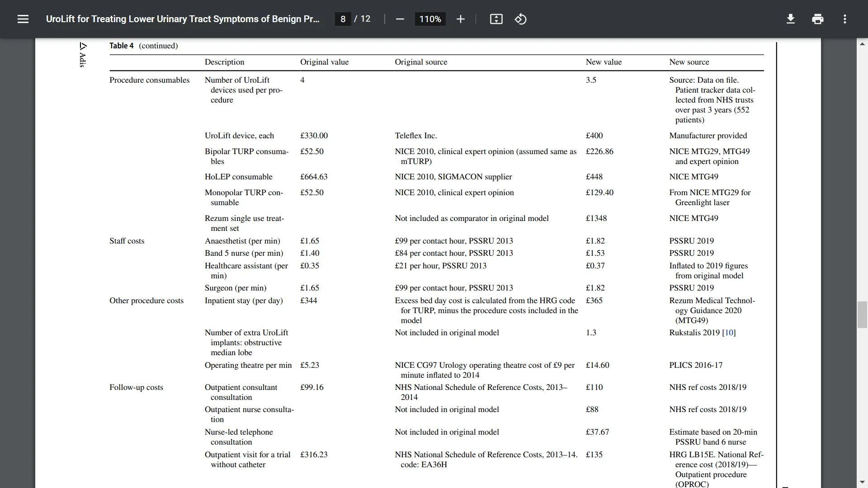Click the £14.60 operating theatre value
The image size is (868, 488).
598,365
